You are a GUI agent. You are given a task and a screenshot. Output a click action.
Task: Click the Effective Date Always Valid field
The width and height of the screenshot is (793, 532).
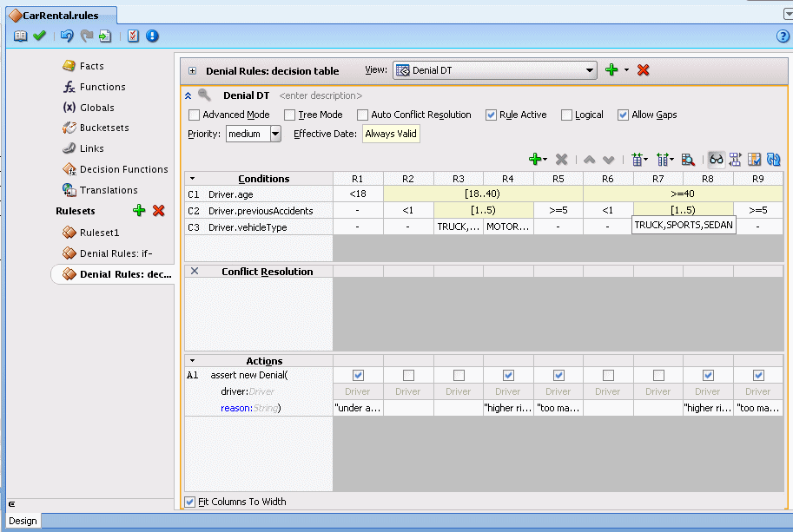coord(391,134)
